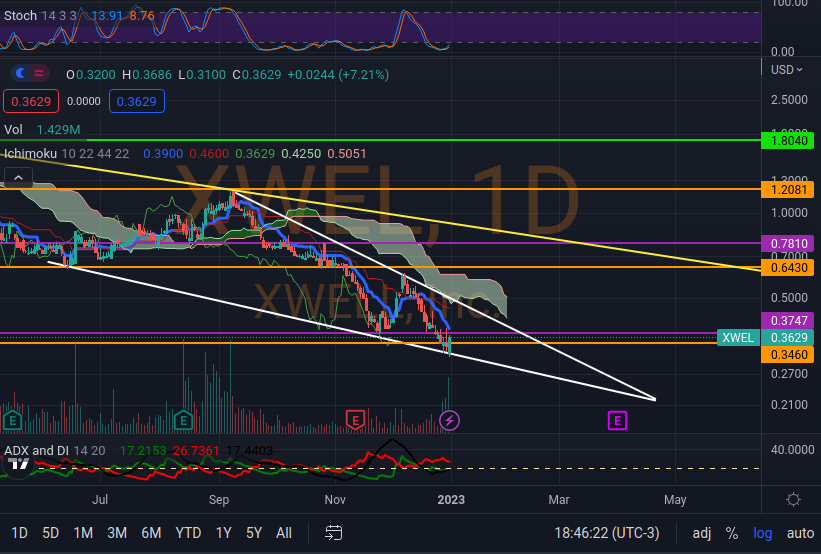
Task: Select the 1Y time range
Action: click(x=224, y=533)
